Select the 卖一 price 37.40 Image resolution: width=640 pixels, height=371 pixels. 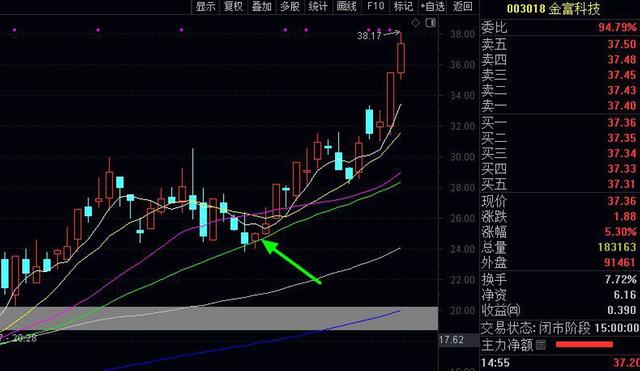point(622,106)
